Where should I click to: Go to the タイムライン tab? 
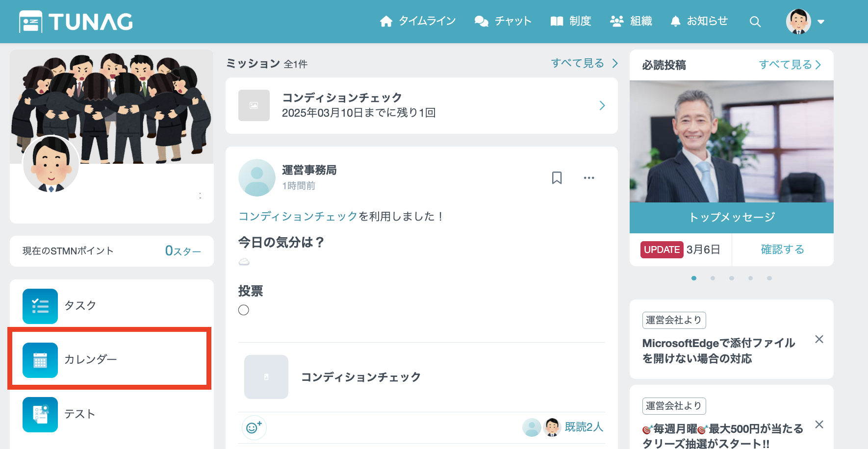pyautogui.click(x=418, y=21)
